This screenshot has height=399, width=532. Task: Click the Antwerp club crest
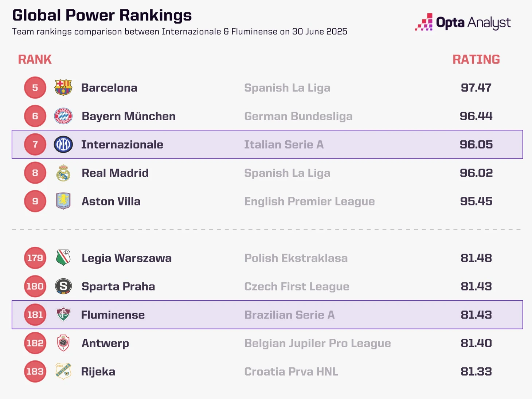pos(63,343)
